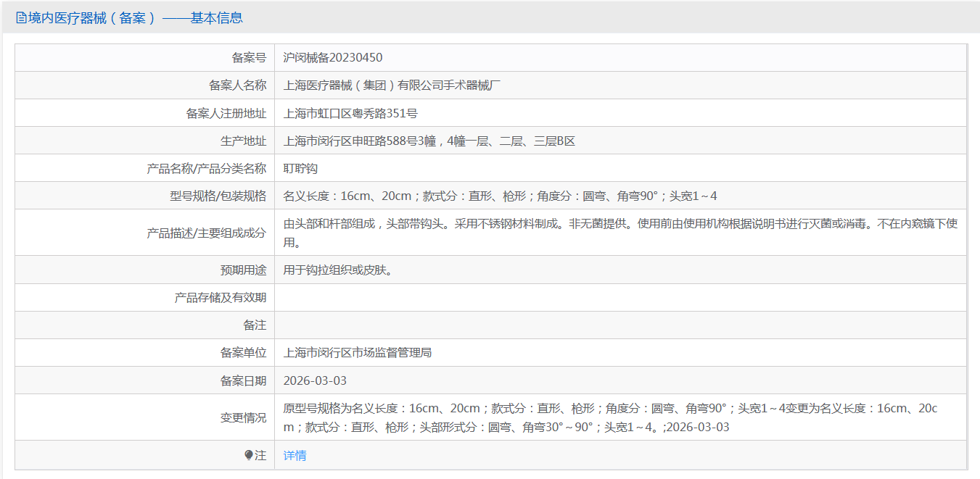Click the 生产地址 label

pyautogui.click(x=243, y=141)
